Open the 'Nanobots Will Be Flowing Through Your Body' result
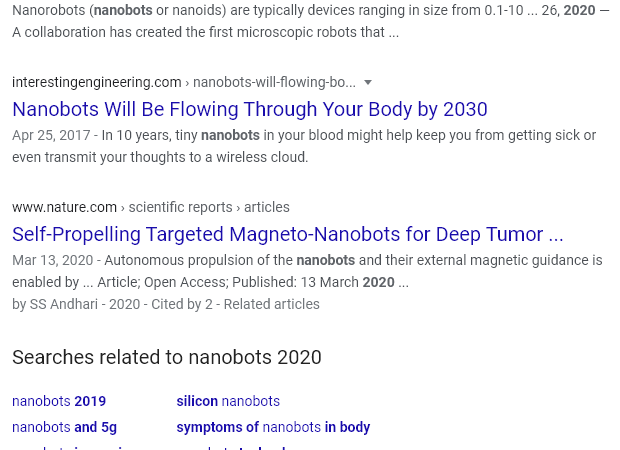 click(250, 109)
